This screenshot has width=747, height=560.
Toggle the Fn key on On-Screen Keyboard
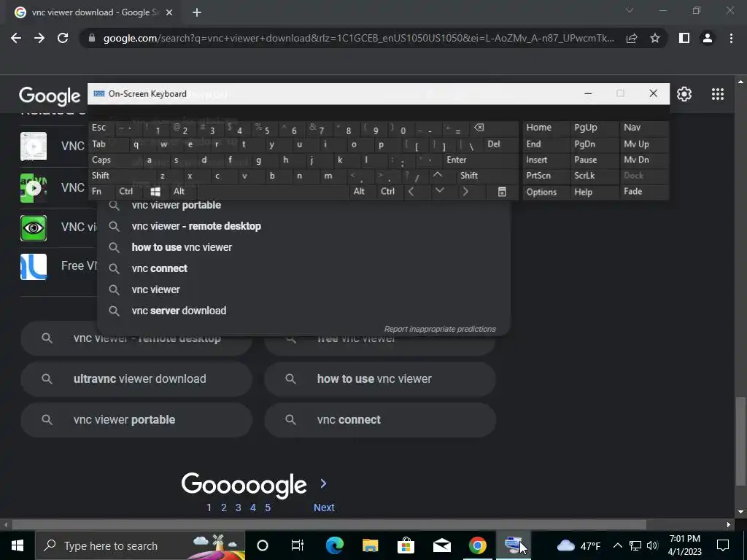[97, 192]
